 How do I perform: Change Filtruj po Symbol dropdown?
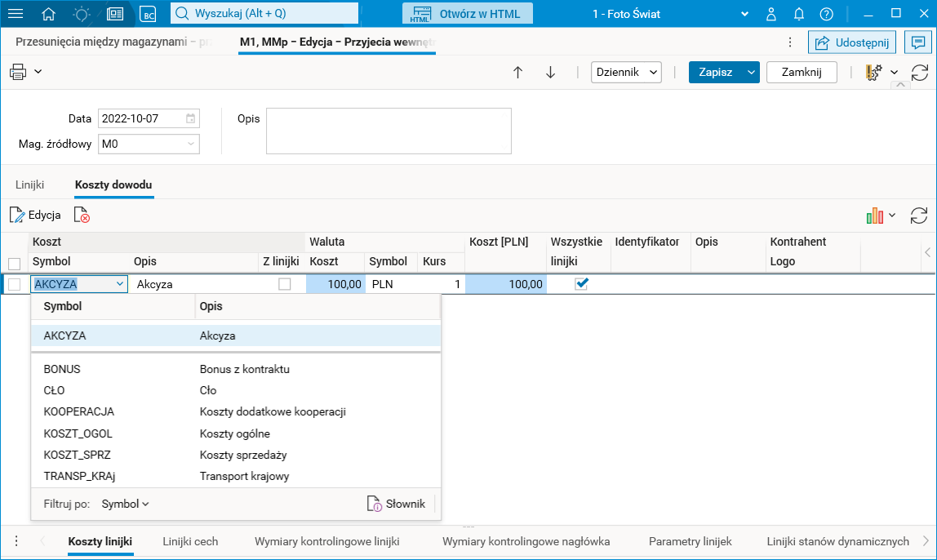pos(126,504)
